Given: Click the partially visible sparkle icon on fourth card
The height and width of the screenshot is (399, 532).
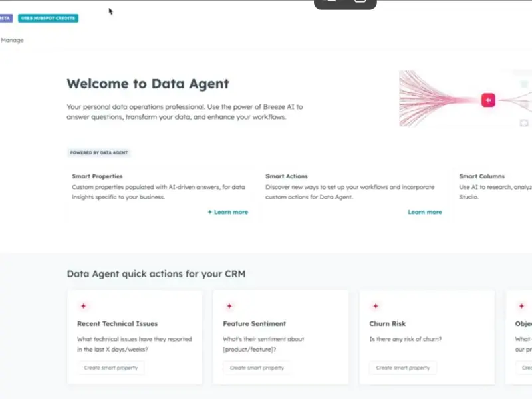Looking at the screenshot, I should (x=522, y=306).
